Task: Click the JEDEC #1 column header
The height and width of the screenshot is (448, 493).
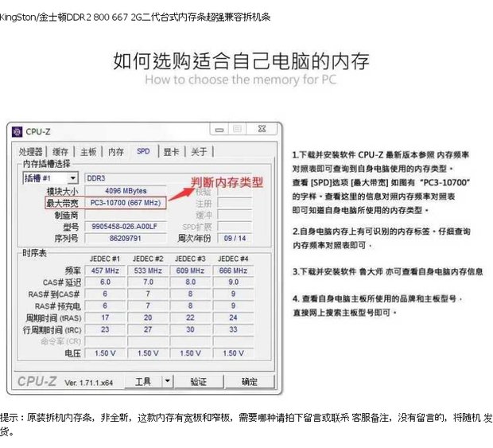Action: (x=105, y=259)
